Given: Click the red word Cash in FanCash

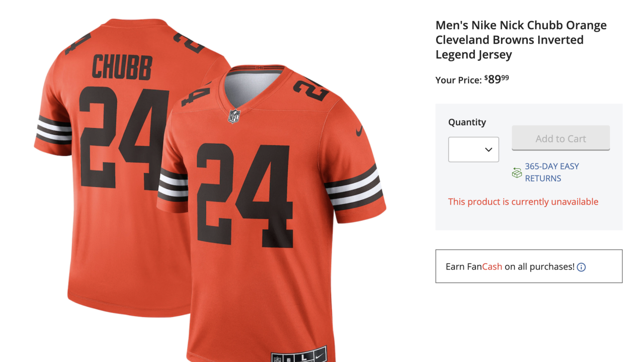Looking at the screenshot, I should [492, 267].
